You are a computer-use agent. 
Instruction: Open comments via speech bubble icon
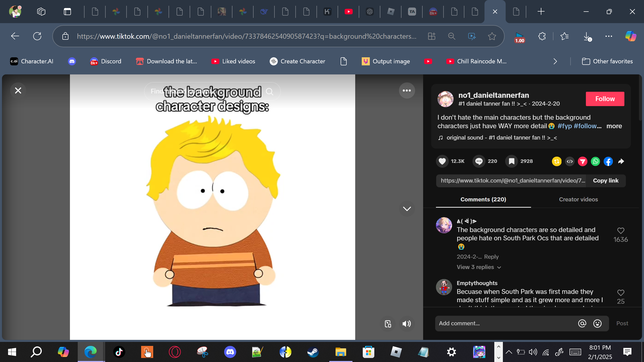[x=479, y=161]
